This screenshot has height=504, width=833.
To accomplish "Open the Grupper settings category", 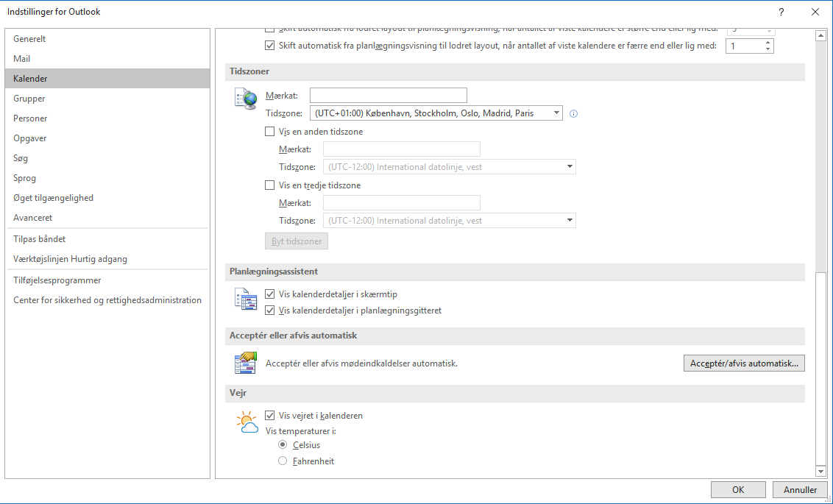I will click(x=107, y=99).
